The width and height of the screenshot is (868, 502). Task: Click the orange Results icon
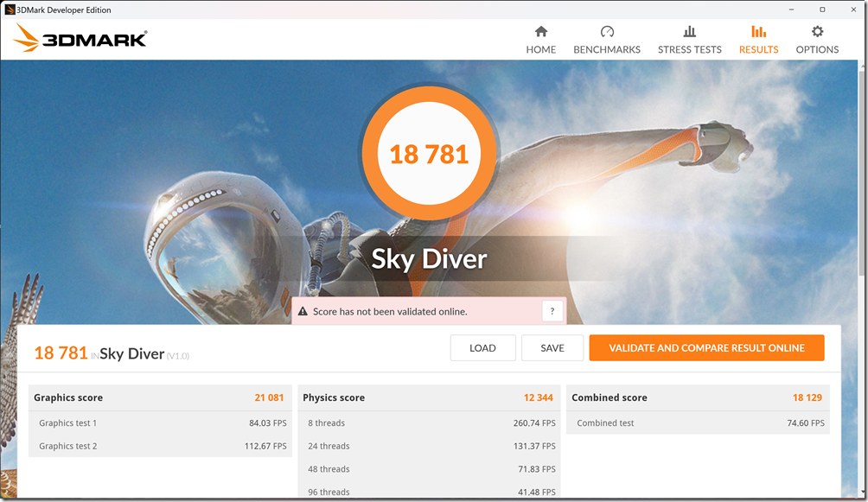(x=758, y=30)
